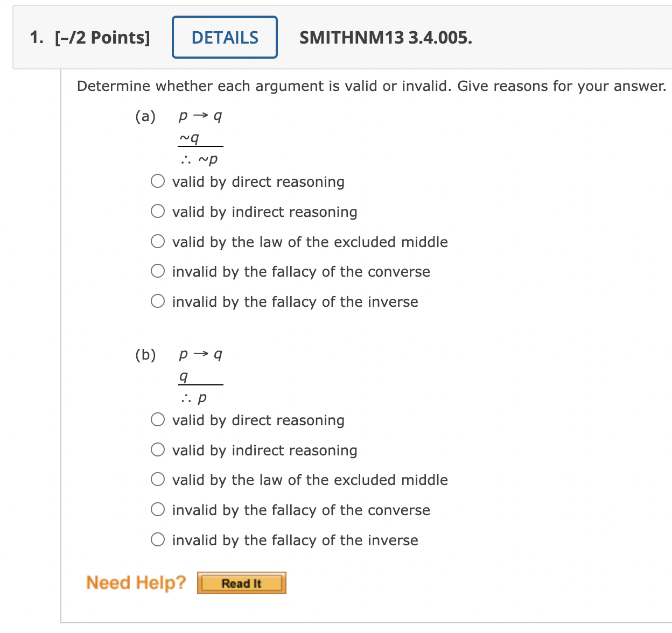
Task: Click the premise "p → q" in part (a)
Action: pos(200,115)
